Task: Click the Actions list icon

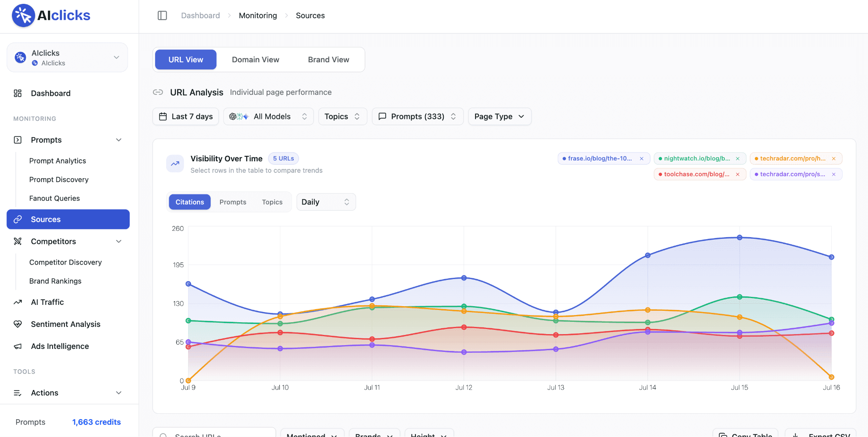Action: click(x=18, y=393)
